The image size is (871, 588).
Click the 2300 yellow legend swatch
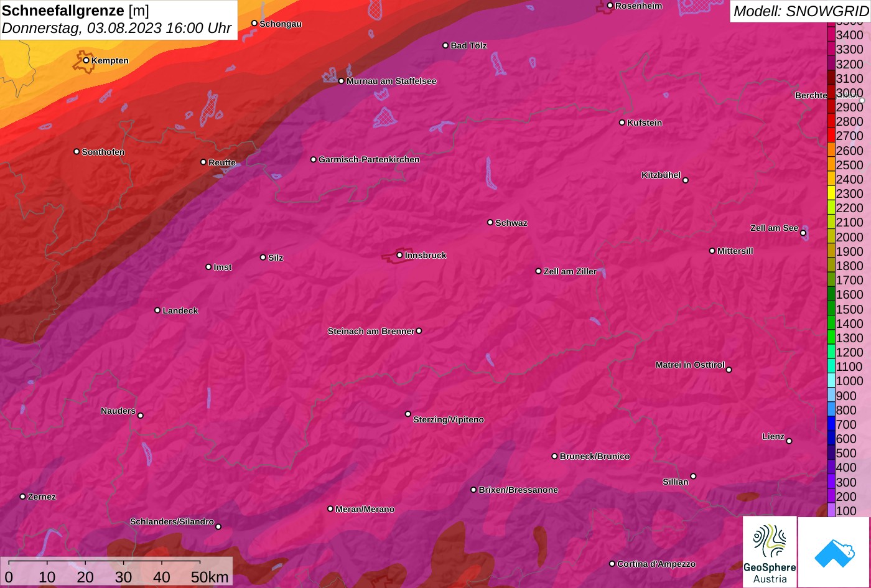click(831, 194)
